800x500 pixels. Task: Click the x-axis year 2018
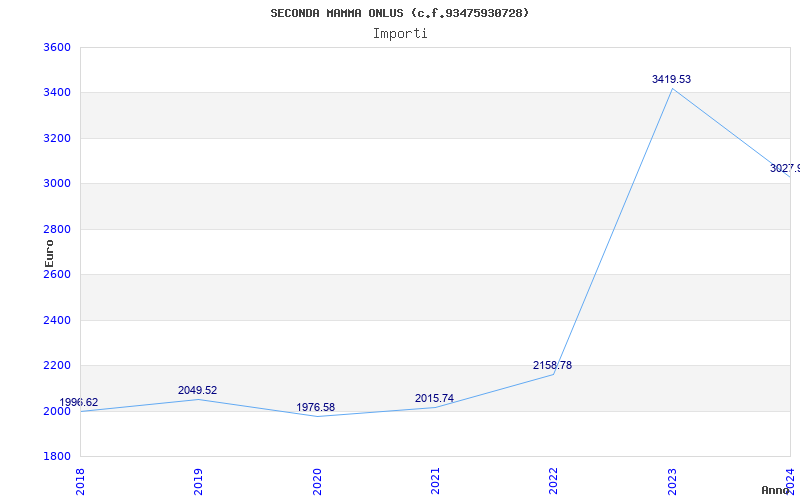(80, 482)
